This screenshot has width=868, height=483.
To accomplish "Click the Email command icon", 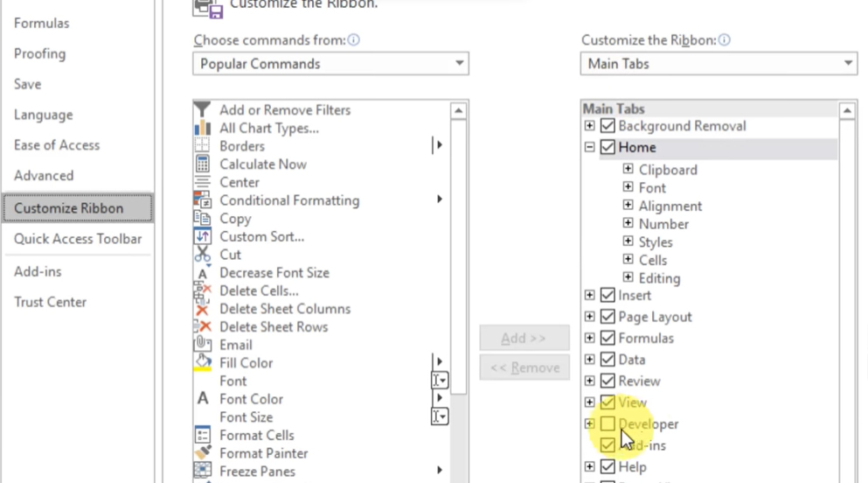I will (203, 345).
